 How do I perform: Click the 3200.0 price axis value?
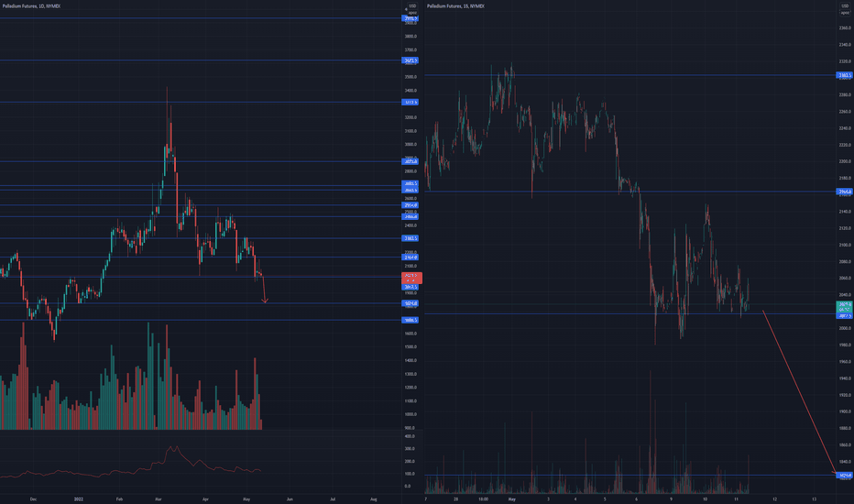(x=411, y=117)
